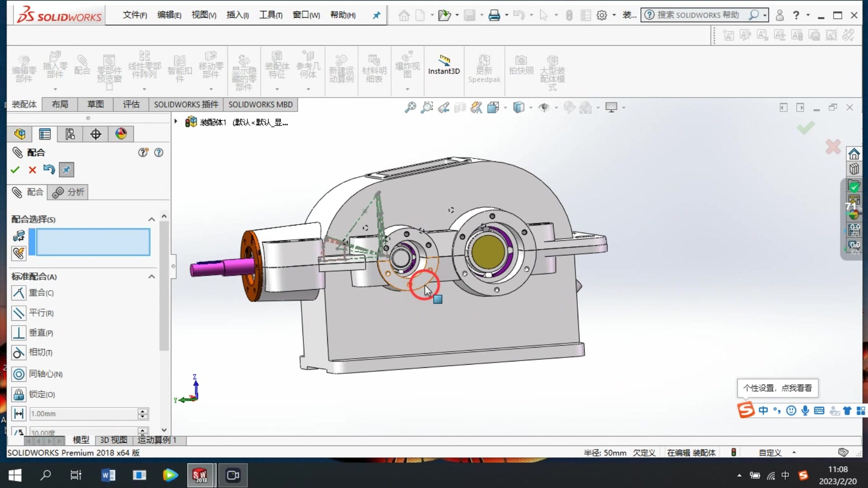Screen dimensions: 868x488
Task: Click the 个性设置 popup link
Action: tap(777, 388)
